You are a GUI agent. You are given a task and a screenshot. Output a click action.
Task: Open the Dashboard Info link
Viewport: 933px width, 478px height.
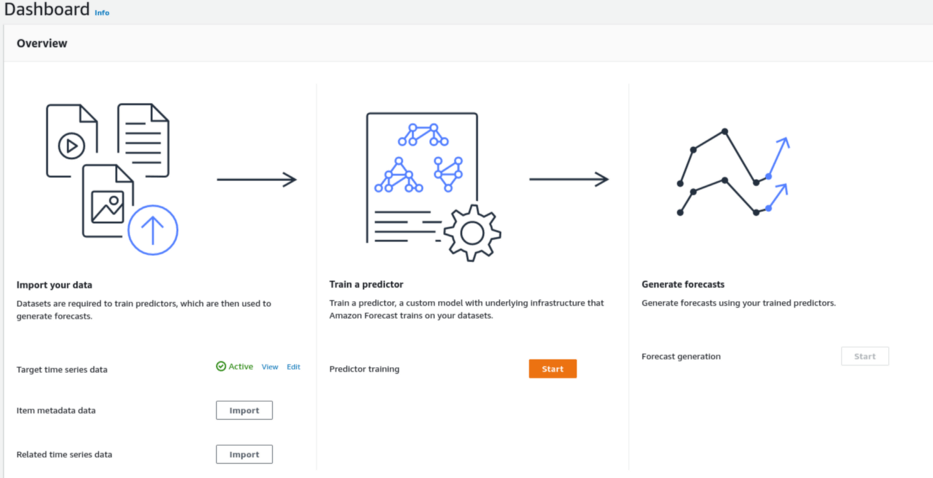click(102, 13)
